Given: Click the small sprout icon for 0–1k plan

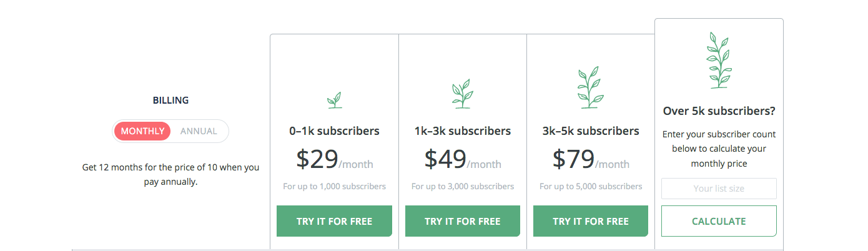Looking at the screenshot, I should click(335, 101).
